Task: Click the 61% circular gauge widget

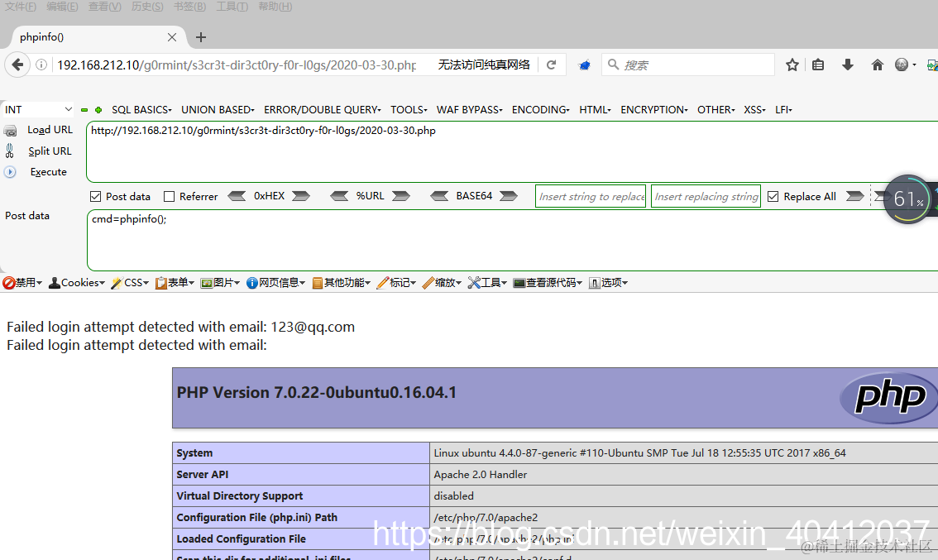Action: [908, 199]
